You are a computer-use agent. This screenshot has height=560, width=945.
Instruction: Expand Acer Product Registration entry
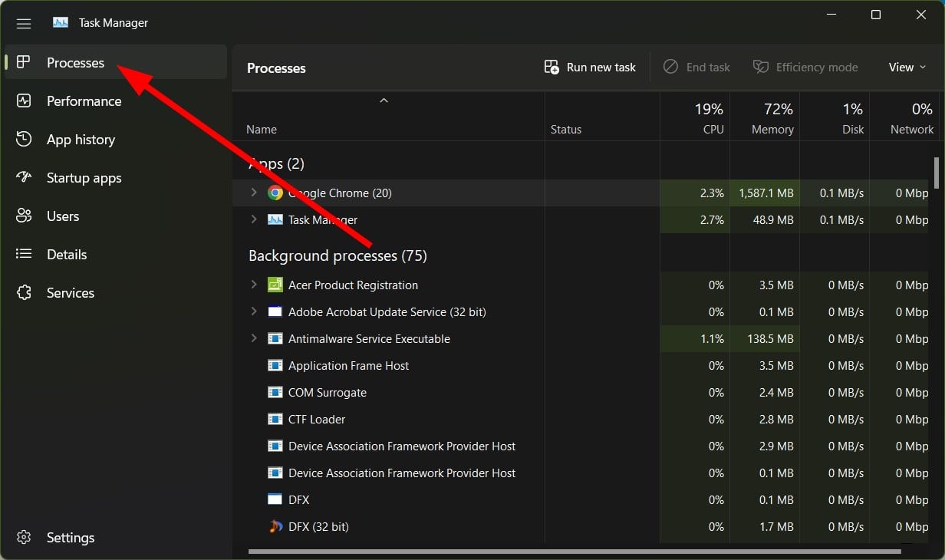pos(254,285)
